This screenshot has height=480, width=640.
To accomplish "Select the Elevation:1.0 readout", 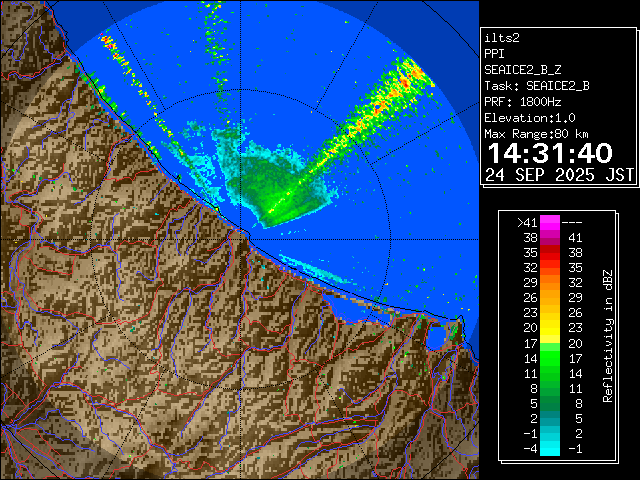I will (x=526, y=117).
